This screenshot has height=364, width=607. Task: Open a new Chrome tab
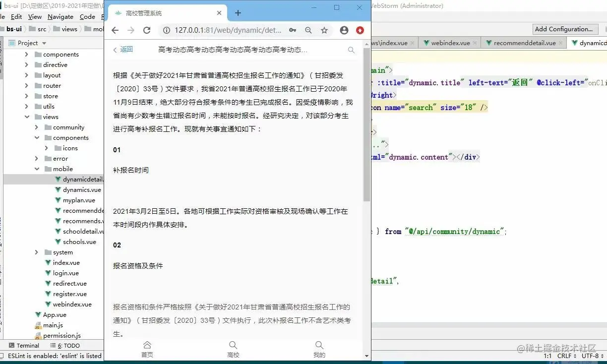[238, 13]
